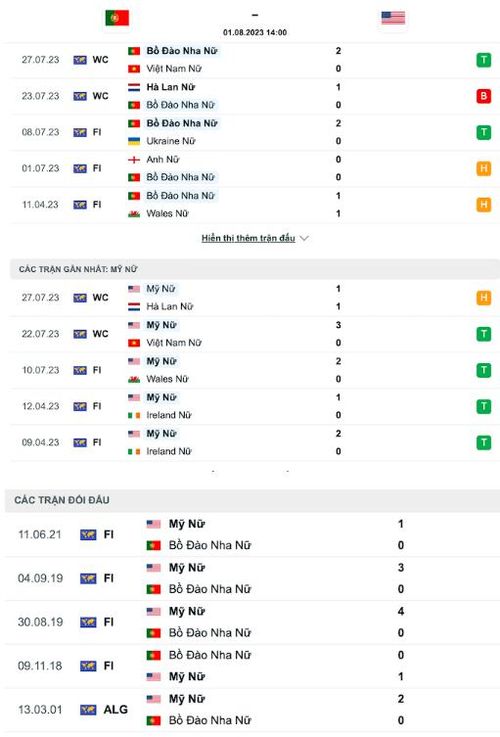500x737 pixels.
Task: Click WC competition icon for 22.07.23 match
Action: pos(80,334)
